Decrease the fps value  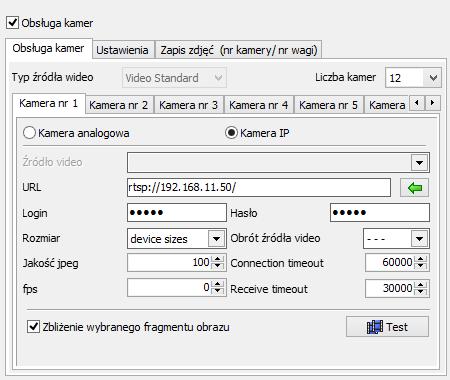218,291
